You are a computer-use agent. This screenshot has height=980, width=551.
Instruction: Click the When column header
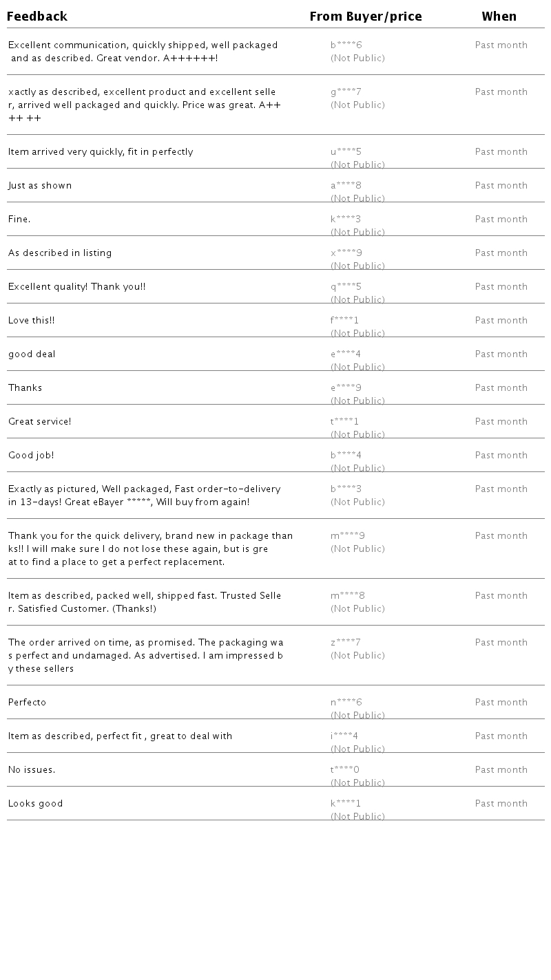click(499, 17)
